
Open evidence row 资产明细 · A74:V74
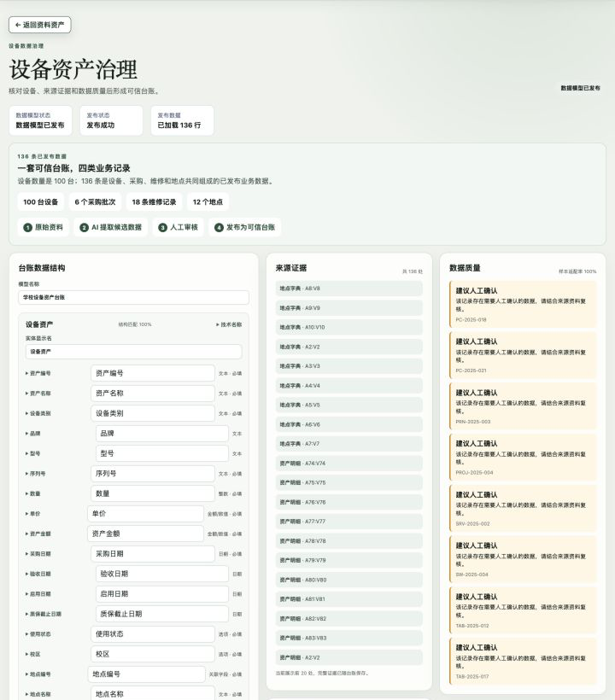pyautogui.click(x=348, y=464)
